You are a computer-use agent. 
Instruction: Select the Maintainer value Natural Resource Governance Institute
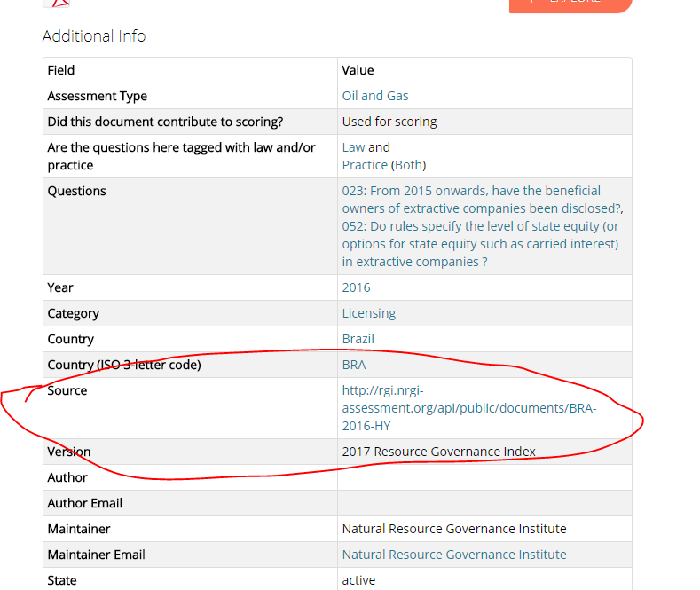pyautogui.click(x=454, y=529)
